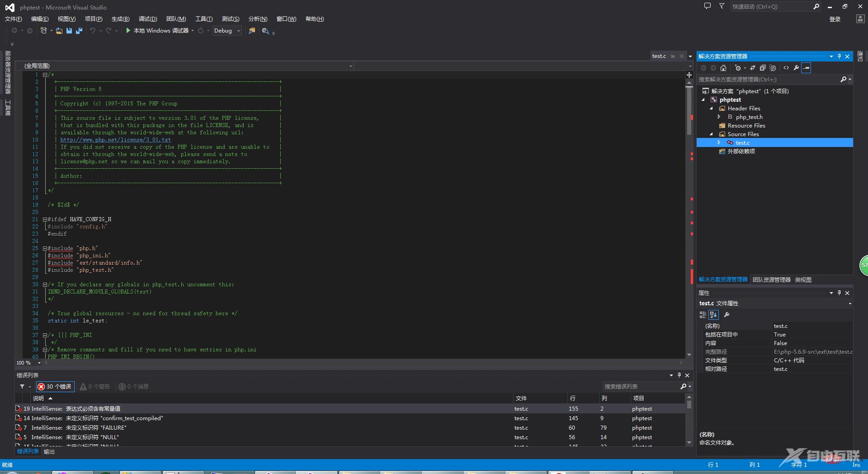Open the 生成(B) menu
This screenshot has width=868, height=474.
(120, 19)
